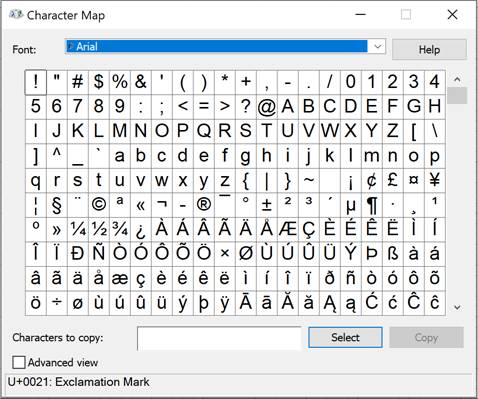Click the Character Map title icon

pyautogui.click(x=16, y=15)
